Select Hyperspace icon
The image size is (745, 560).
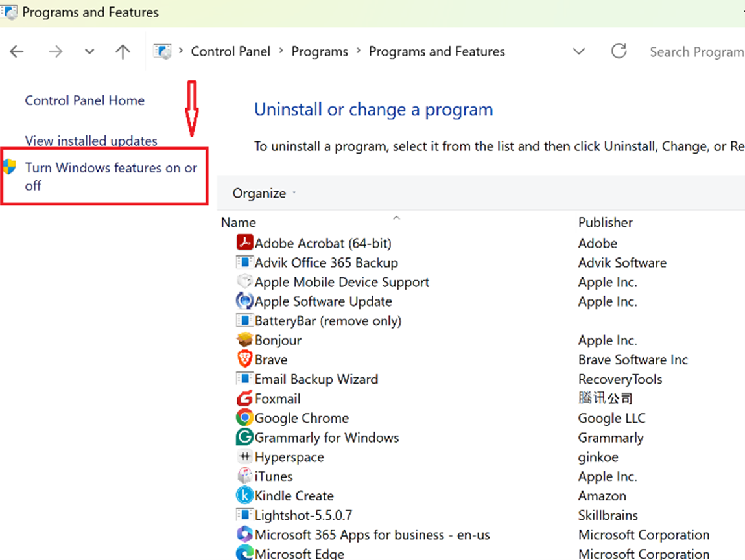pos(244,456)
